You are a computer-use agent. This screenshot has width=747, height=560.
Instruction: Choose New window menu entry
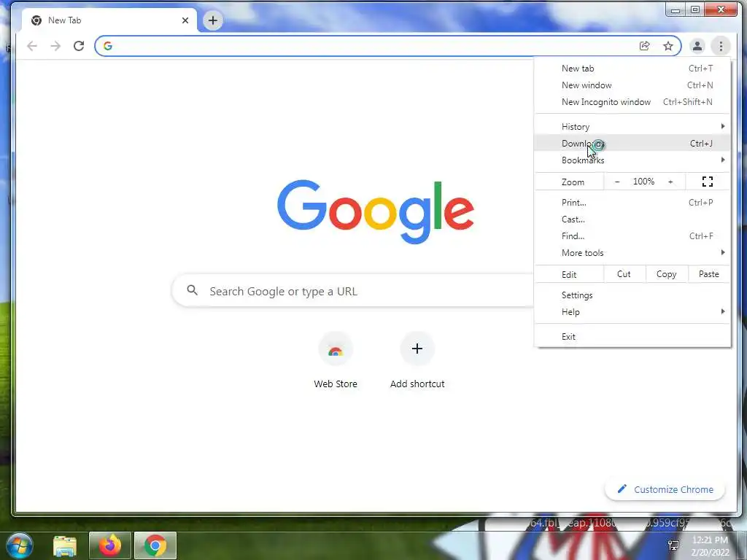632,85
